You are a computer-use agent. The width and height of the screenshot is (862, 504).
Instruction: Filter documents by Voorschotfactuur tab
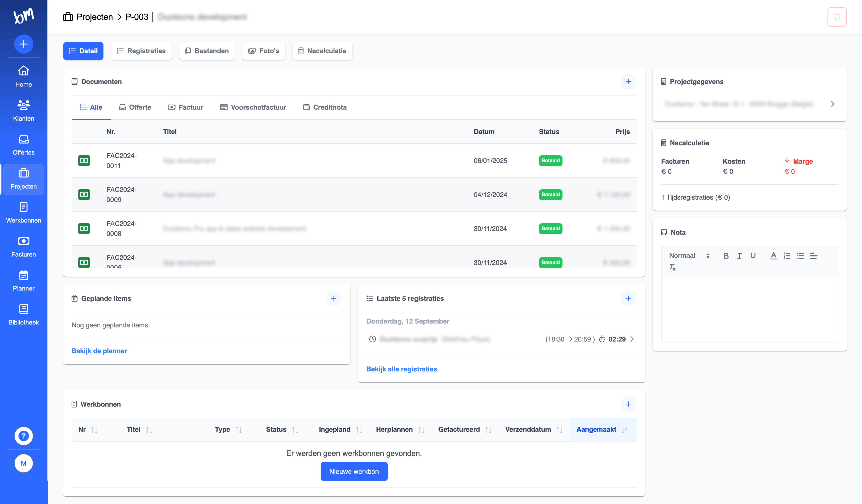click(x=253, y=107)
